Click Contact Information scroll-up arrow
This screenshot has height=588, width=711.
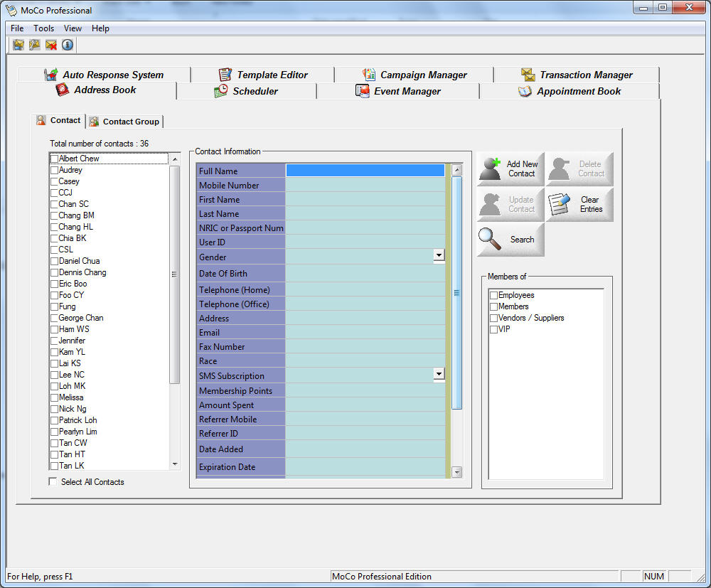pyautogui.click(x=457, y=170)
